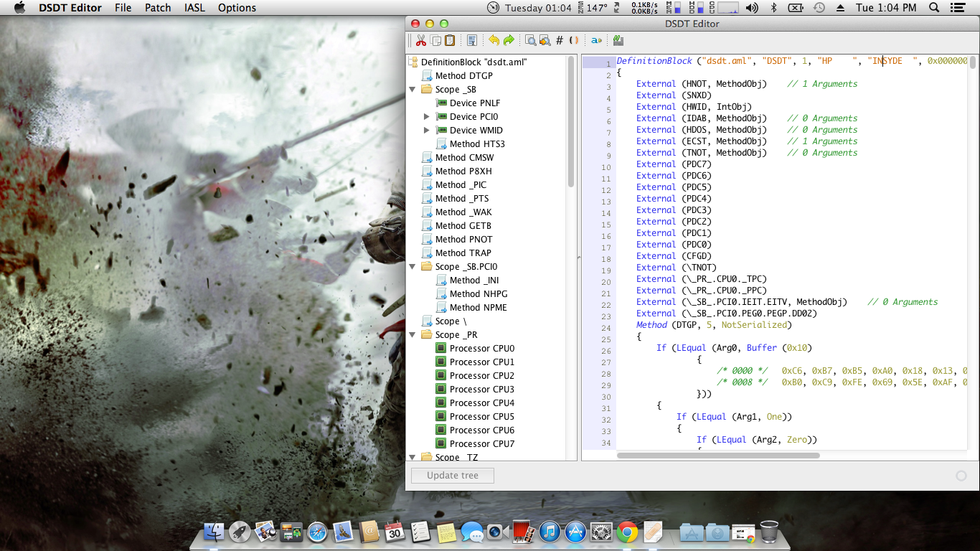Open Calendar from the Dock
980x551 pixels.
(x=395, y=532)
